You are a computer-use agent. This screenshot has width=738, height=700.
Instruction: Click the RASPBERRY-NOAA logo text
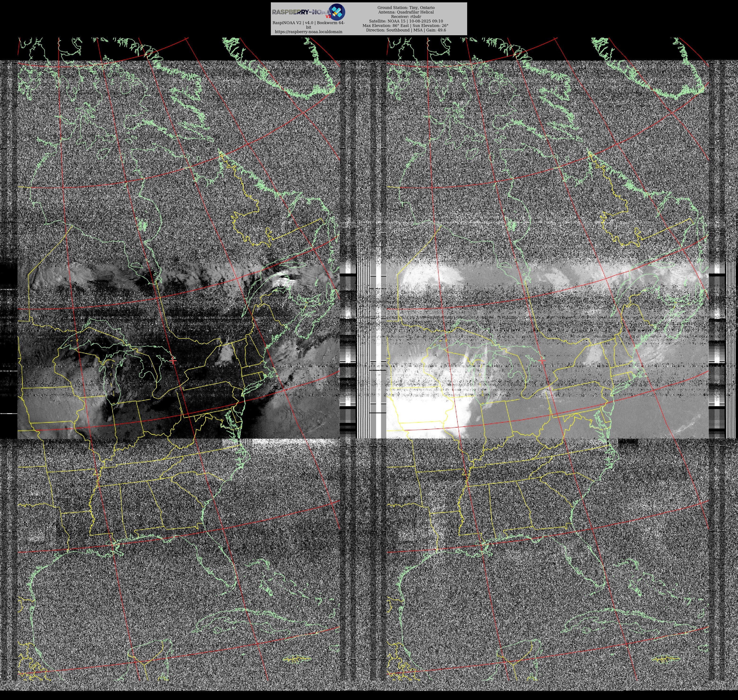301,12
